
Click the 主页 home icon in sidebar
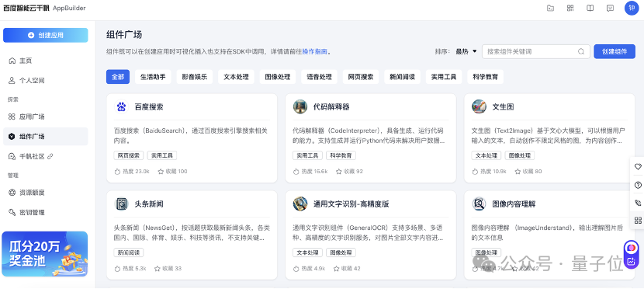(x=12, y=61)
